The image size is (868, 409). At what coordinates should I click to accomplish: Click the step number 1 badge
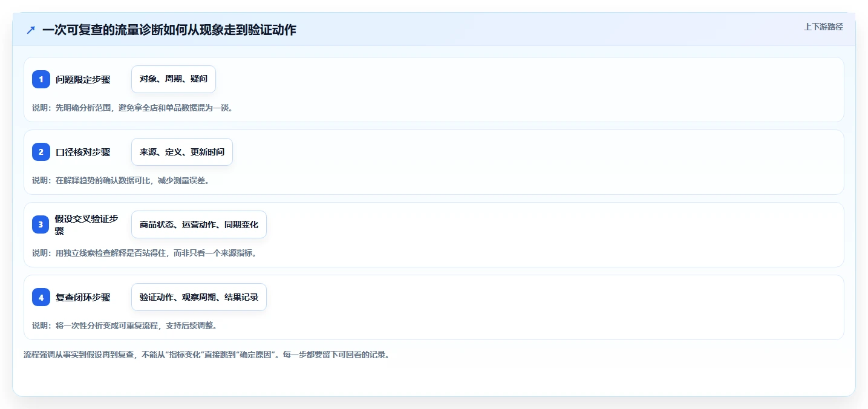41,79
